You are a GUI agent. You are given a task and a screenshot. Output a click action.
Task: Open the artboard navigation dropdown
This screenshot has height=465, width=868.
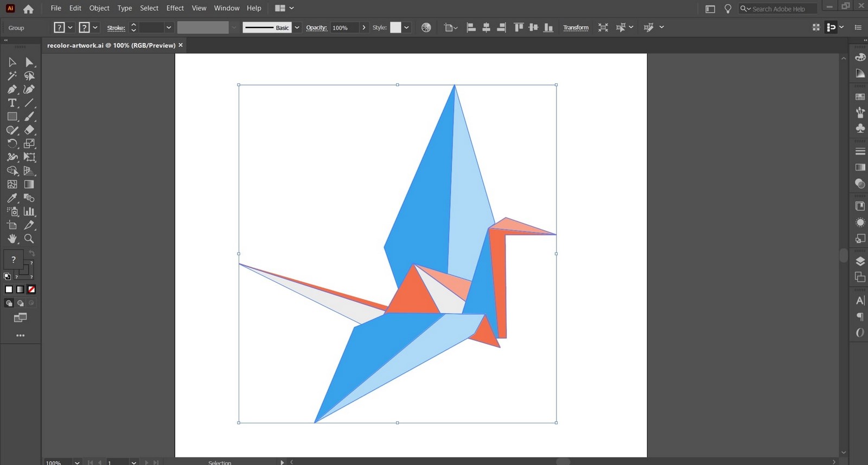[x=133, y=462]
